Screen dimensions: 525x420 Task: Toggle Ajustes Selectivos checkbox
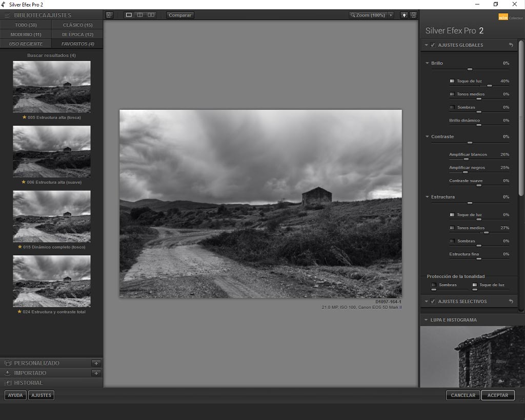(433, 302)
